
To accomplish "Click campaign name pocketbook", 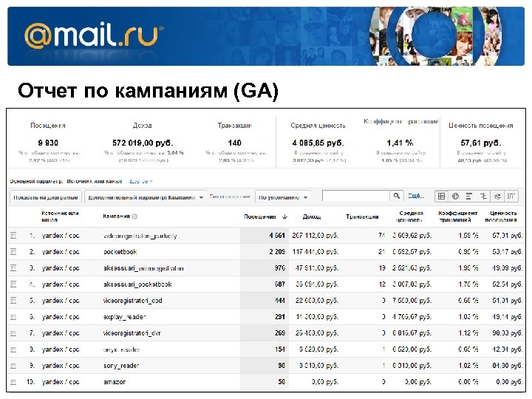I will click(x=120, y=252).
